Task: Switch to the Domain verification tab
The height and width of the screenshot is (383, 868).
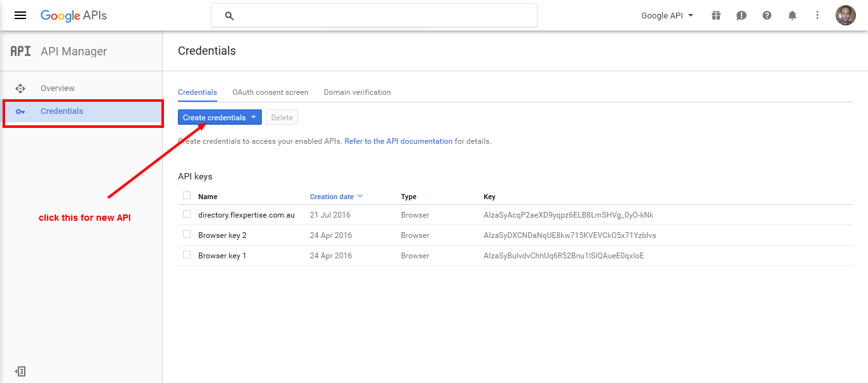Action: pos(357,92)
